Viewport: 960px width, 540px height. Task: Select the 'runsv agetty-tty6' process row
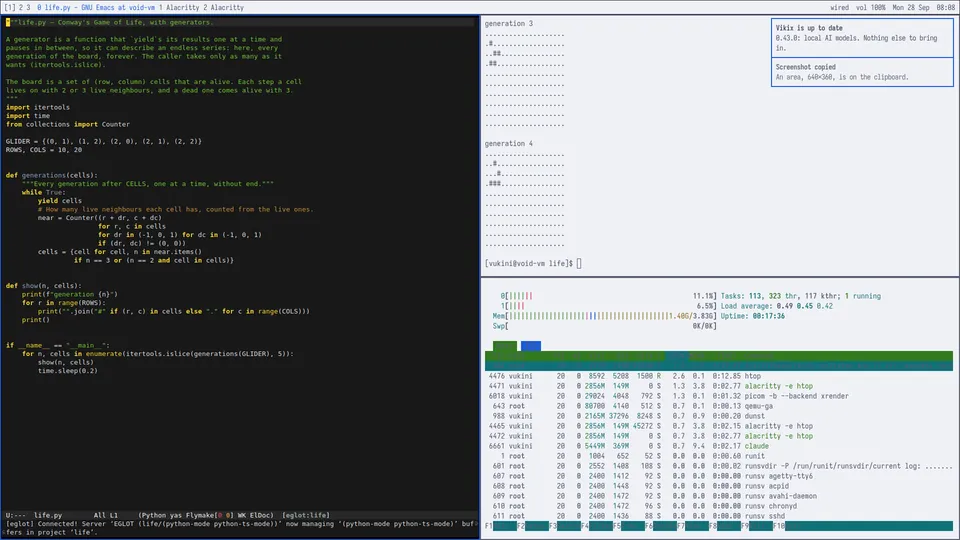tap(719, 476)
